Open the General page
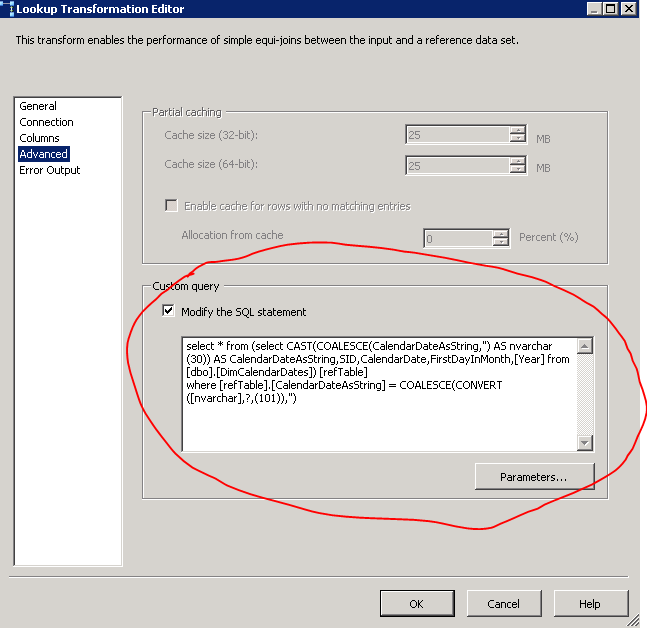Image resolution: width=647 pixels, height=628 pixels. tap(38, 106)
